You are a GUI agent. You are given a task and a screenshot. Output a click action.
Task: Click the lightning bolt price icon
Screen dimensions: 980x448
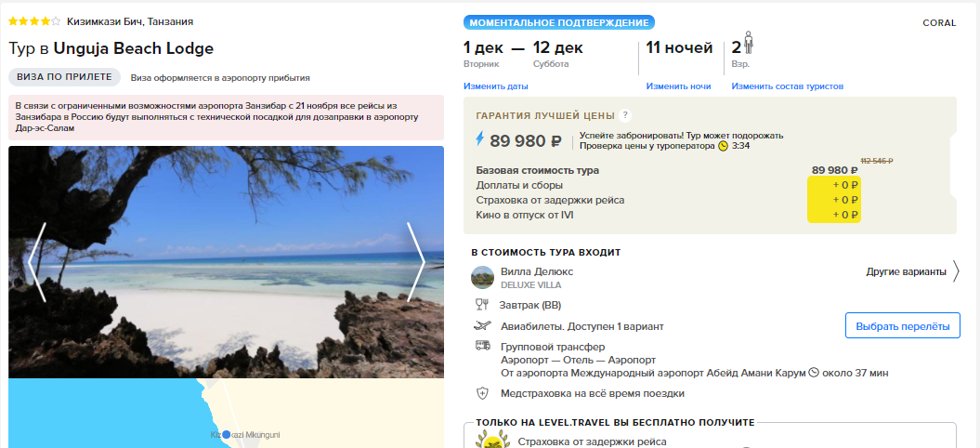point(480,139)
